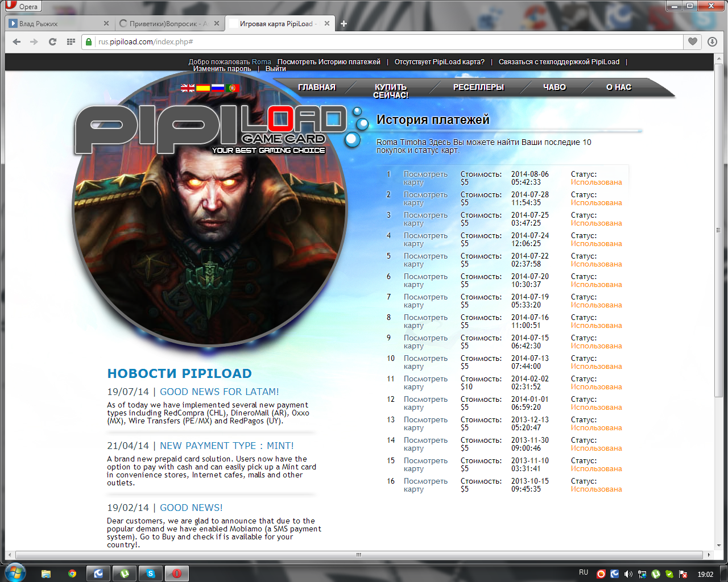Image resolution: width=728 pixels, height=582 pixels.
Task: Click Использована status in row 3
Action: 597,223
